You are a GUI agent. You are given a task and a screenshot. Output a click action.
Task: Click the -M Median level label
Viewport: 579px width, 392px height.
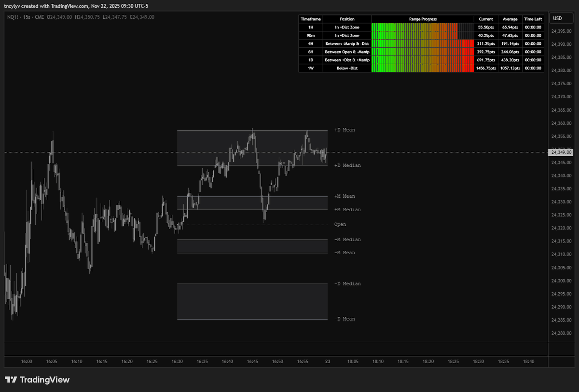point(347,240)
